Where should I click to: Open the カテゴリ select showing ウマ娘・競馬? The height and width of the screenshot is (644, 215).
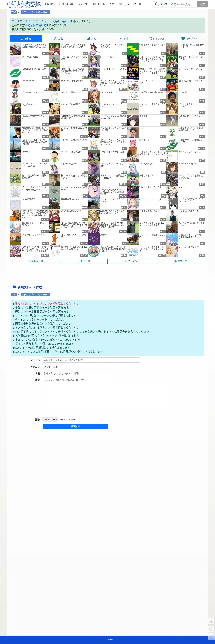pyautogui.click(x=91, y=367)
